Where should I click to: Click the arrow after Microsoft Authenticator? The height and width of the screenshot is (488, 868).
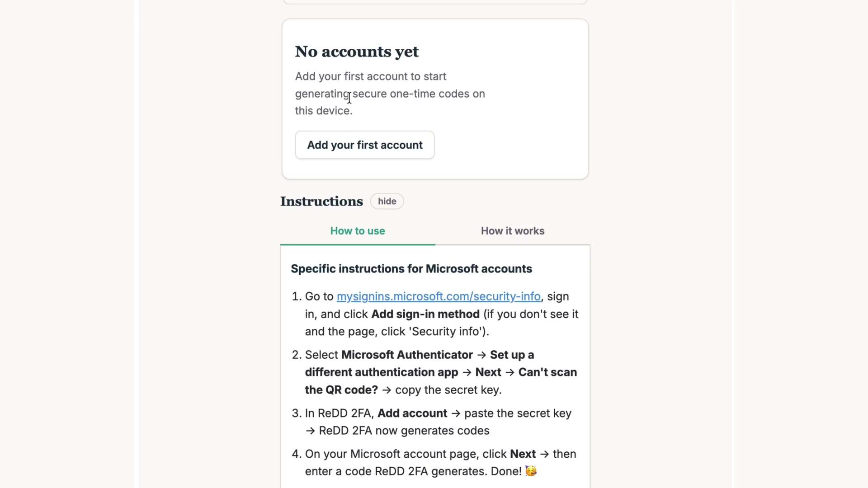(481, 355)
